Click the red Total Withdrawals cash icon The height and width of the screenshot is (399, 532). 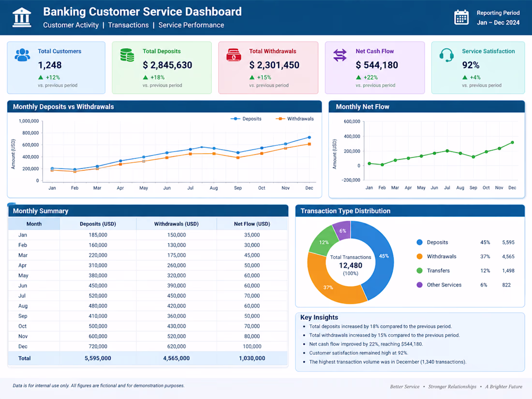(234, 55)
